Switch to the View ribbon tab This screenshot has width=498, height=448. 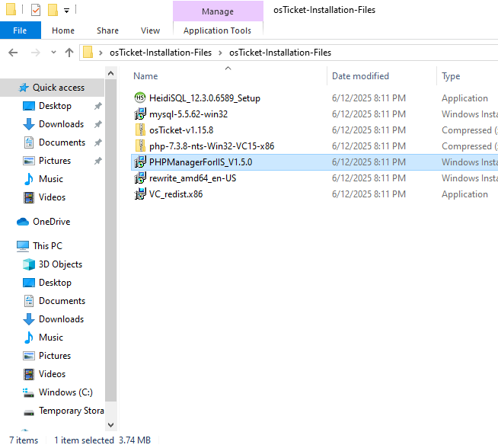(x=150, y=30)
